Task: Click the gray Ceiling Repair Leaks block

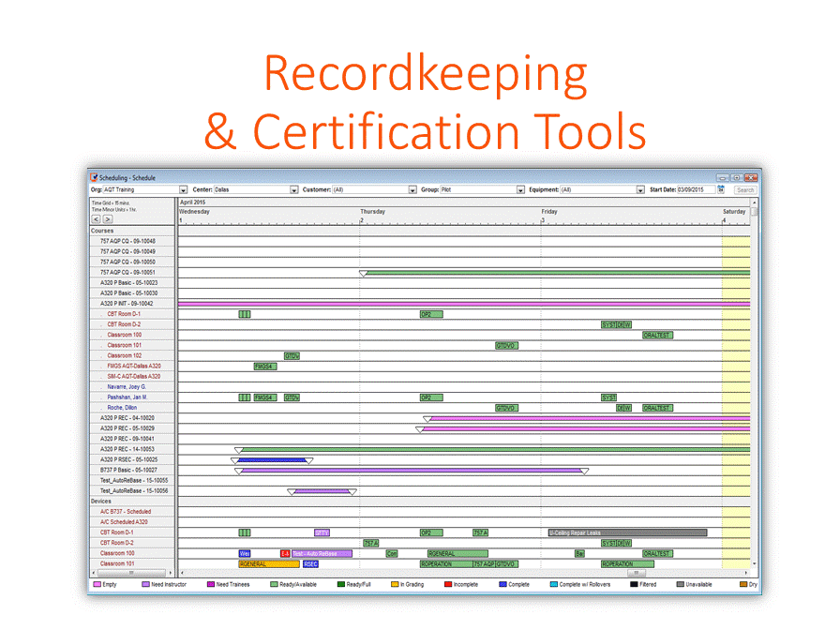Action: tap(627, 532)
